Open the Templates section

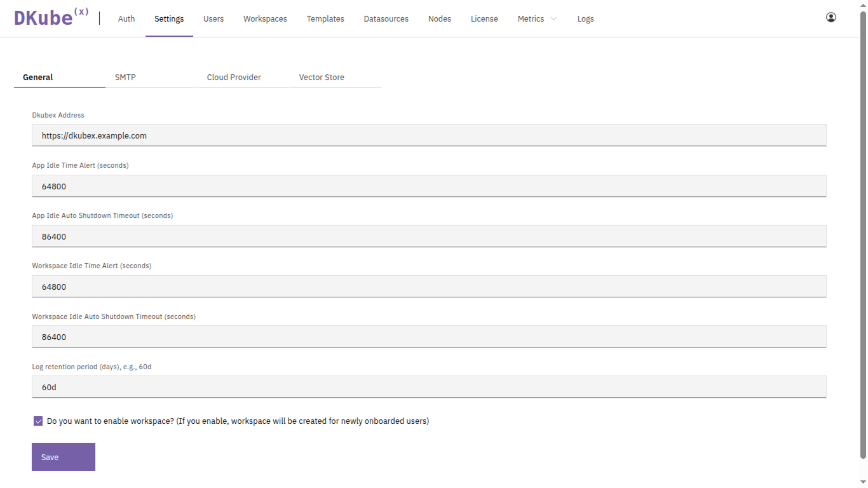325,19
